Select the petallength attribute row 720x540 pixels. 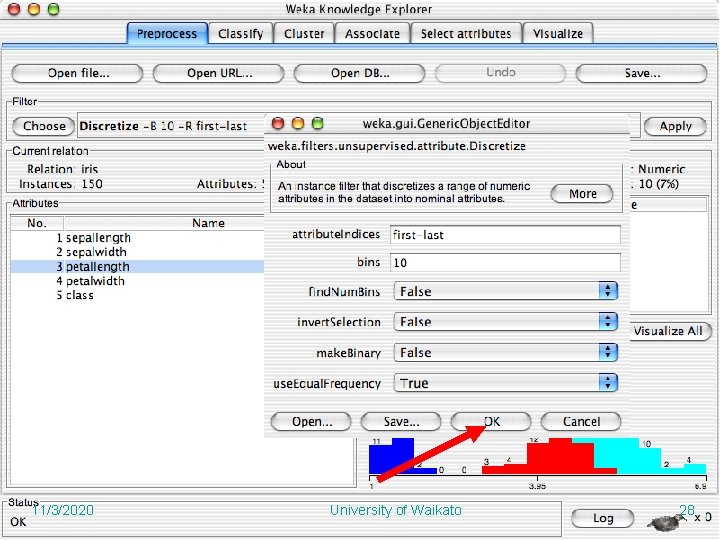[x=137, y=266]
